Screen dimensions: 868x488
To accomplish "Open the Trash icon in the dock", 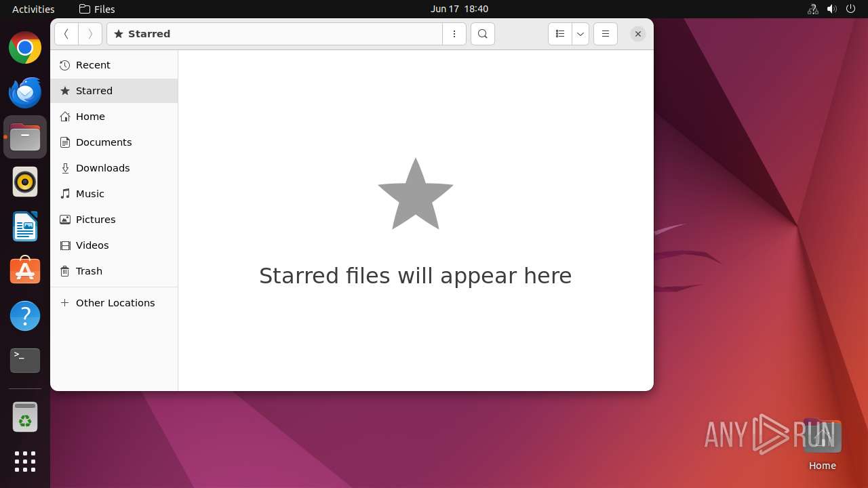I will coord(25,417).
